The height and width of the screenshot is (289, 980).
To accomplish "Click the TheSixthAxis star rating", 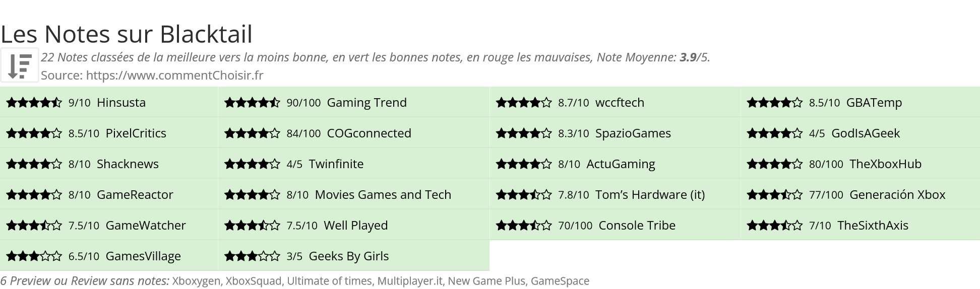I will (x=774, y=226).
